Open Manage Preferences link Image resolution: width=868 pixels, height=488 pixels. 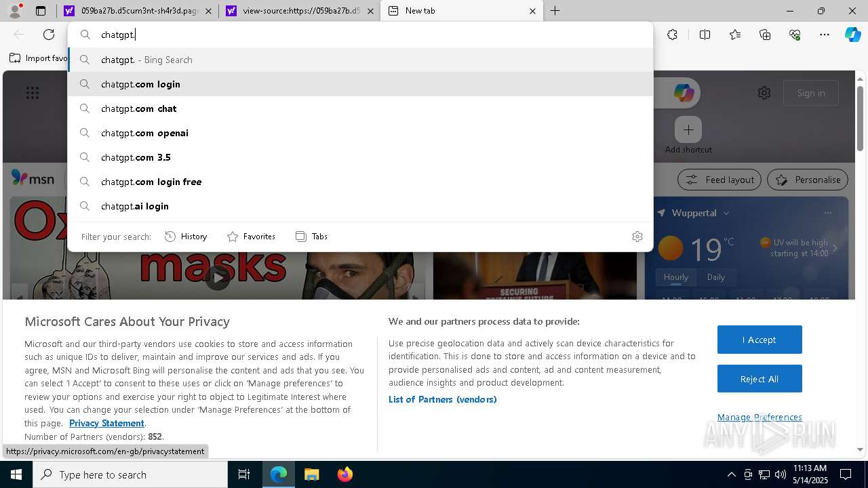(x=759, y=417)
